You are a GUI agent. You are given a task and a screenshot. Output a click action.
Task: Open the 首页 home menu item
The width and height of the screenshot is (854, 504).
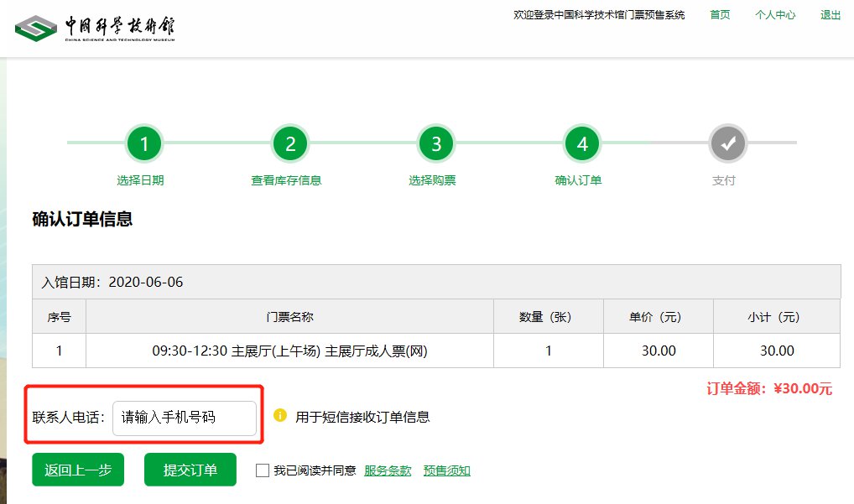pos(720,15)
